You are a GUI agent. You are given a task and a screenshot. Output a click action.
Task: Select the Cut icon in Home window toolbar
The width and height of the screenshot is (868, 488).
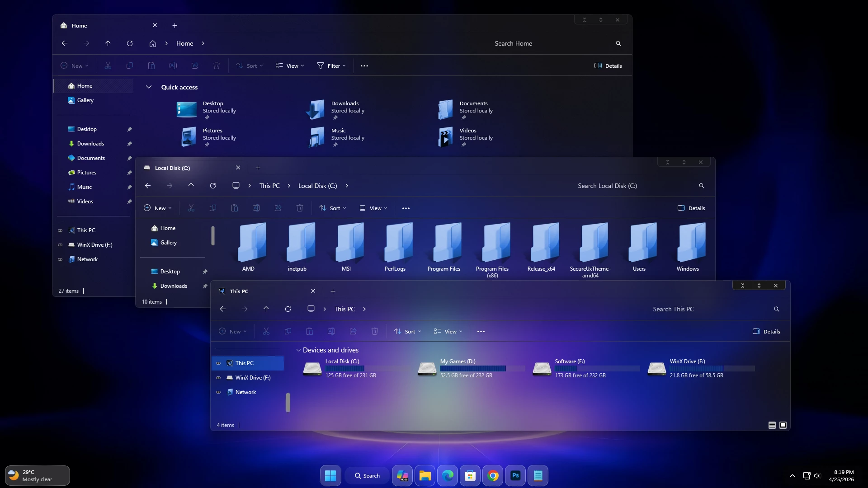(108, 66)
